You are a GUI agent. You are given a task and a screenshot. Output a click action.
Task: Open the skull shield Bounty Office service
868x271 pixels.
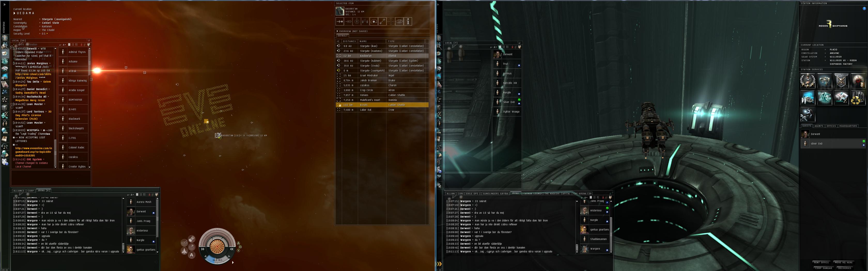tap(841, 81)
